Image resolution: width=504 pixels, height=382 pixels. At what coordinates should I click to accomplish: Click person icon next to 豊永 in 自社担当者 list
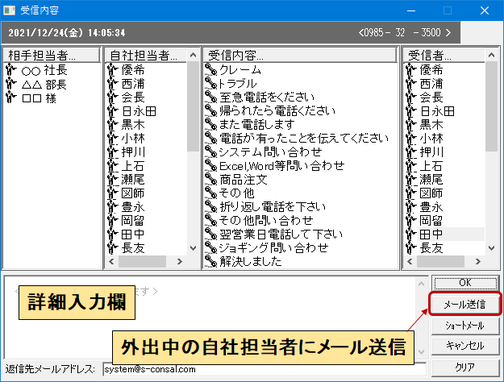click(113, 207)
